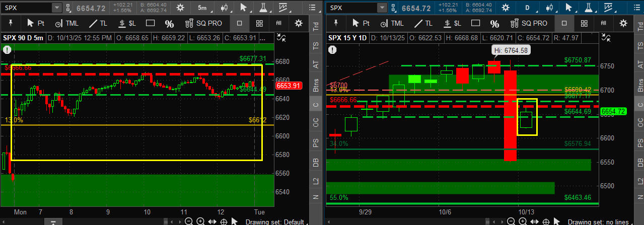Screen dimensions: 644x225
Task: Select pan tool below left chart
Action: click(x=211, y=221)
